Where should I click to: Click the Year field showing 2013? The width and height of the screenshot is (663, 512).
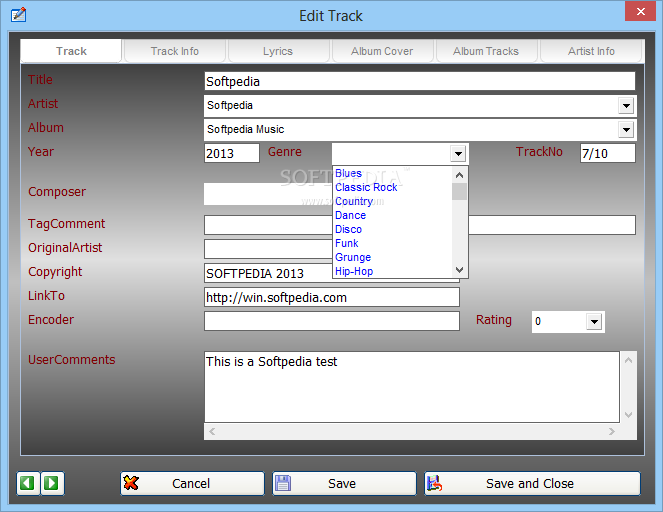pos(232,153)
